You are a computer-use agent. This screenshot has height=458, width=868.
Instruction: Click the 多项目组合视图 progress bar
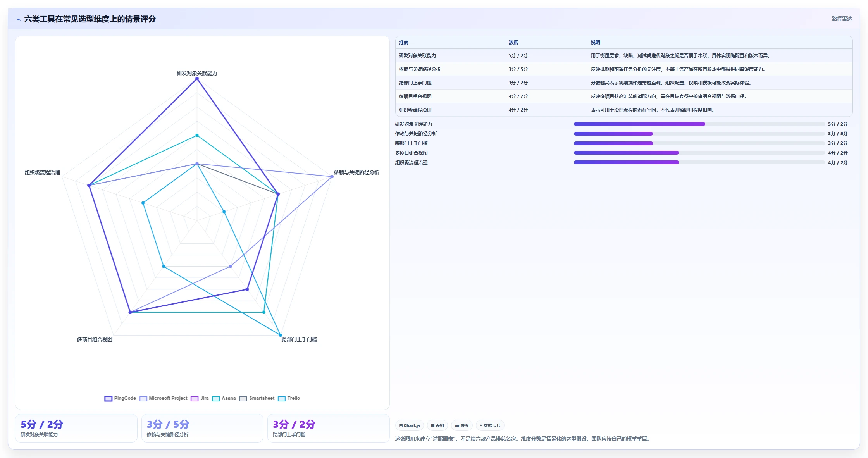point(699,153)
